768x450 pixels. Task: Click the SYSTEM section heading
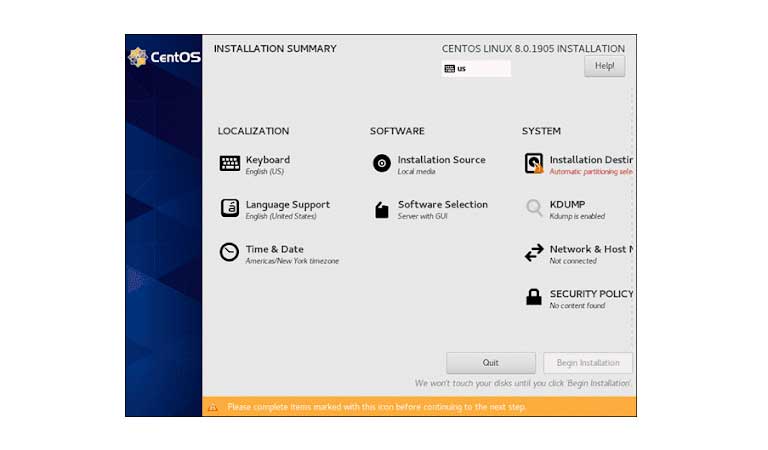click(x=541, y=131)
